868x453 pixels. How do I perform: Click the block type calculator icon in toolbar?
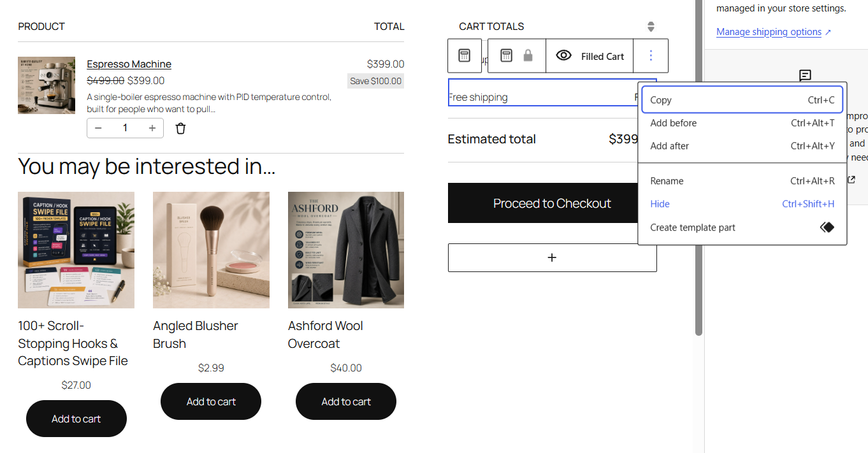(x=506, y=55)
